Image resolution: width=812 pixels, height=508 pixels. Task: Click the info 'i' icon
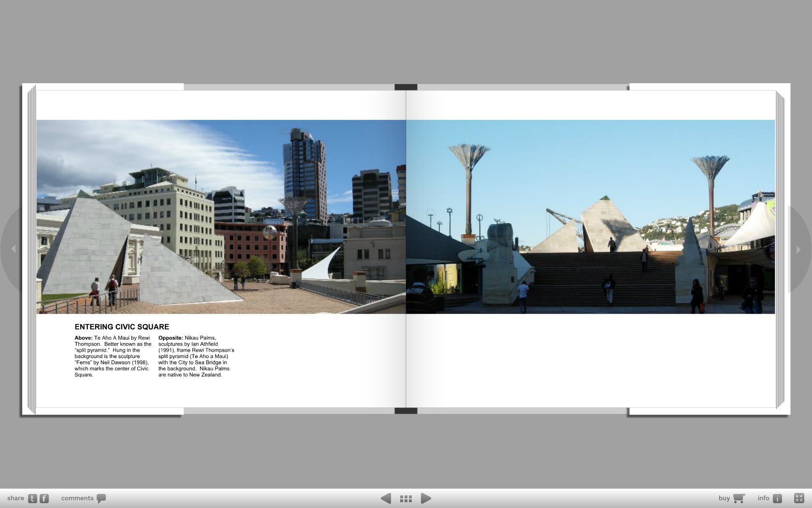[x=777, y=498]
